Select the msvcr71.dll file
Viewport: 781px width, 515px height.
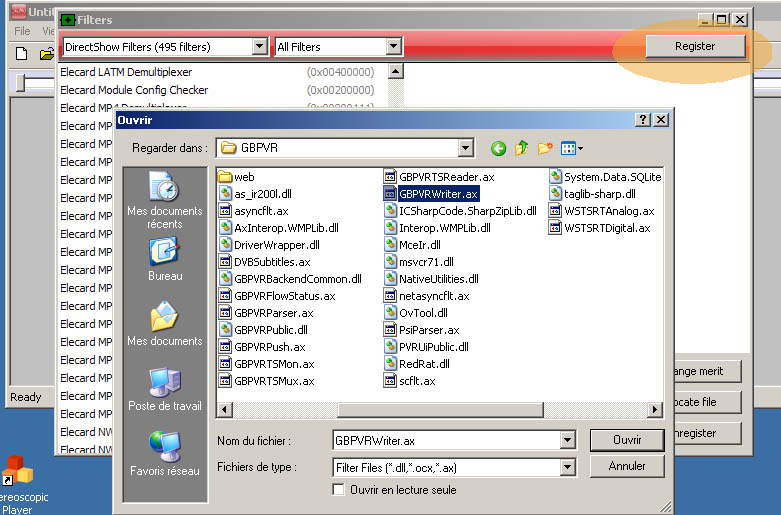point(419,262)
